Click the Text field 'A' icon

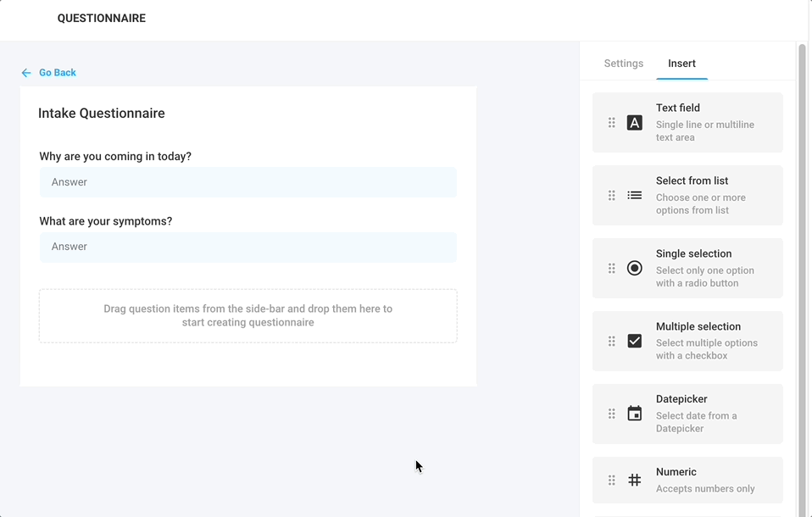click(634, 123)
